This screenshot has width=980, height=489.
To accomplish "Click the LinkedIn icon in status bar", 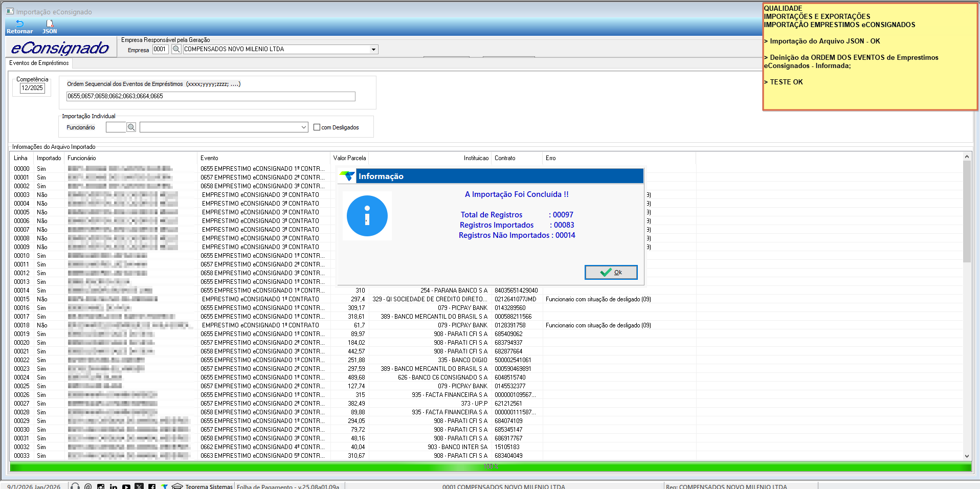I will (x=113, y=486).
